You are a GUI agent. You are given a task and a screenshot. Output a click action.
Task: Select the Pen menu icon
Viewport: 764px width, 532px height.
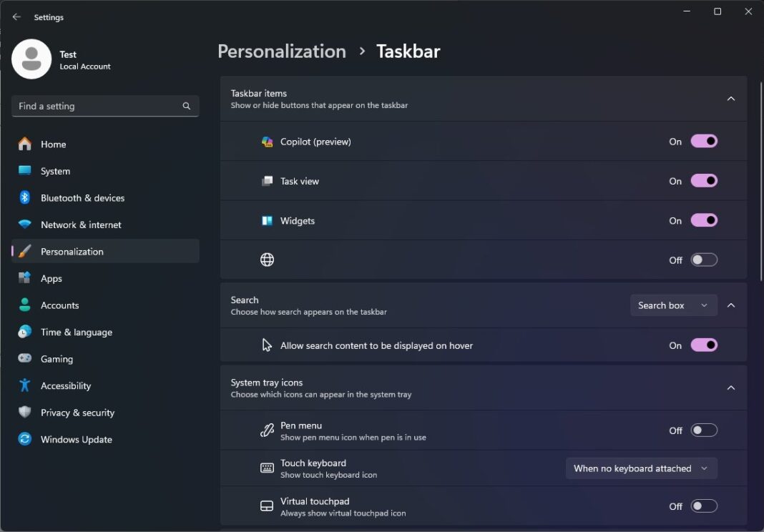point(267,430)
